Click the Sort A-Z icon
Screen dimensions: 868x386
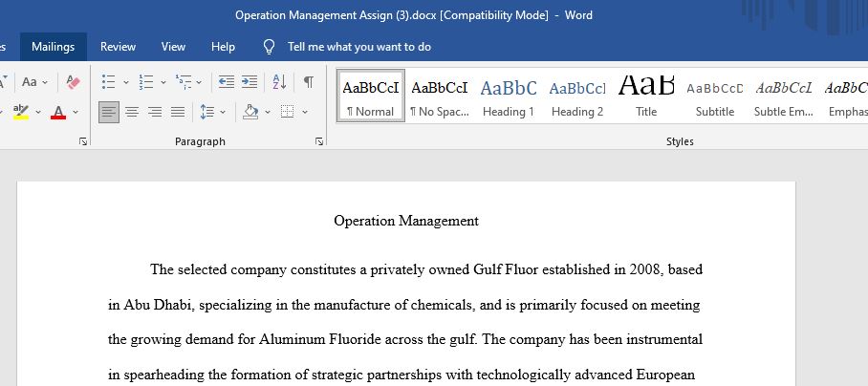click(x=279, y=82)
